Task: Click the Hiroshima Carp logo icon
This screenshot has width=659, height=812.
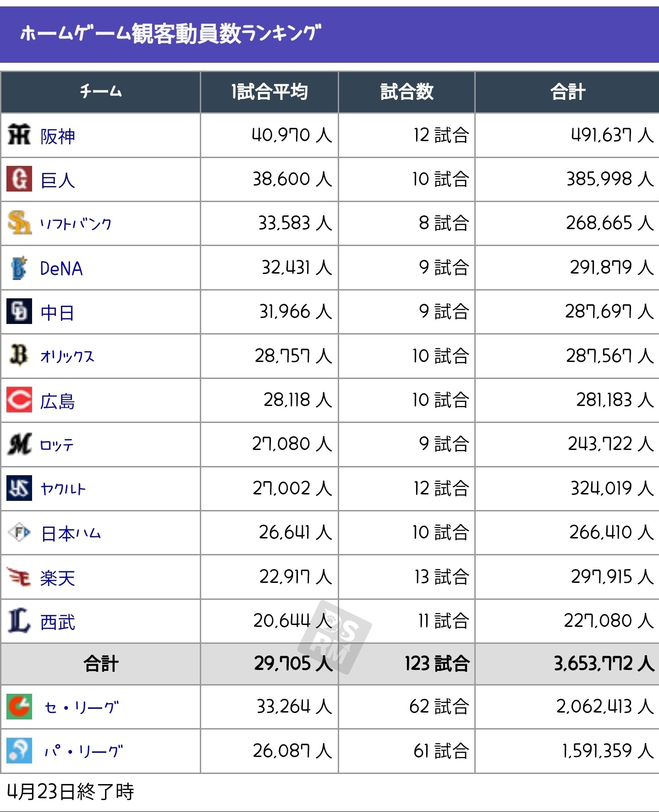Action: coord(19,400)
